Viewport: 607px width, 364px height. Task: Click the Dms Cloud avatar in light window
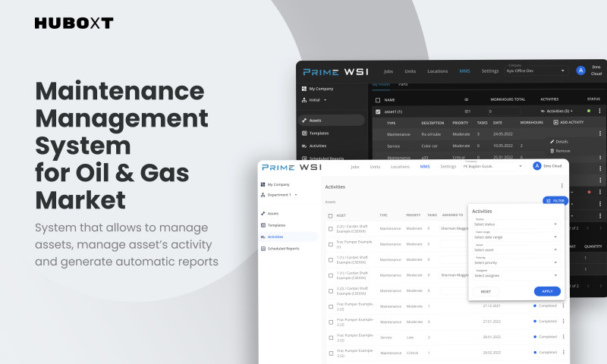click(536, 166)
